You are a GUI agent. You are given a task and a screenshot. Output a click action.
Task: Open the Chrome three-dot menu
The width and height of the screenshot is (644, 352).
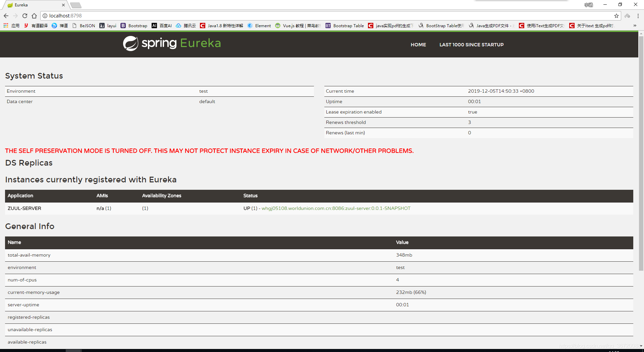pos(638,16)
